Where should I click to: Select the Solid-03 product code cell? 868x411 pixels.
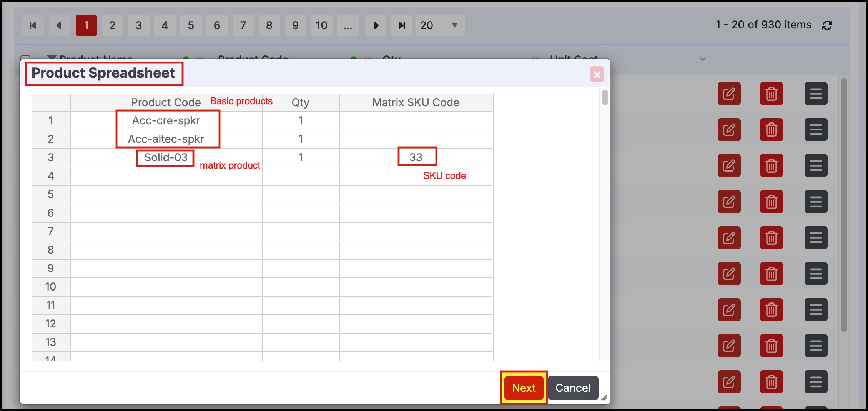coord(166,158)
